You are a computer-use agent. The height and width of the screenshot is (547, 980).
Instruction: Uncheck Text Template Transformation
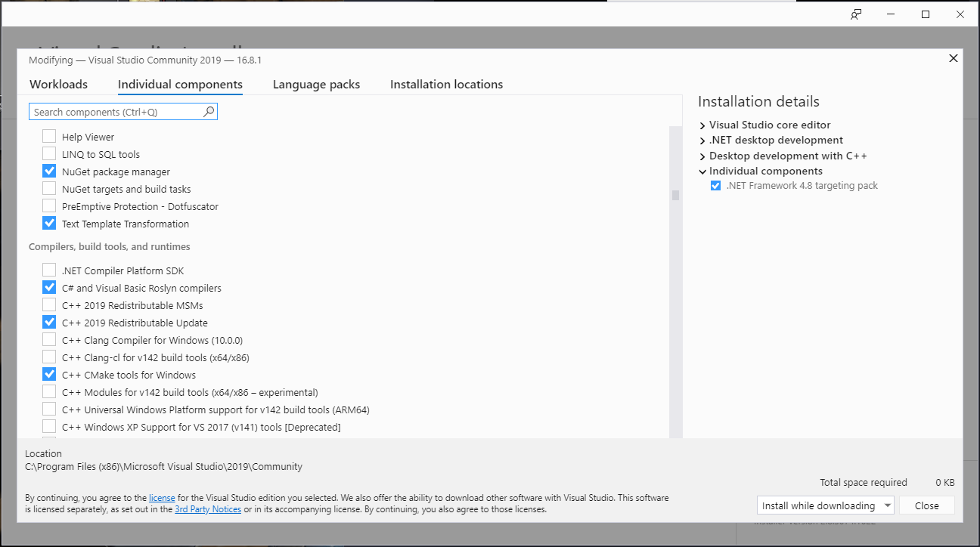pos(49,224)
